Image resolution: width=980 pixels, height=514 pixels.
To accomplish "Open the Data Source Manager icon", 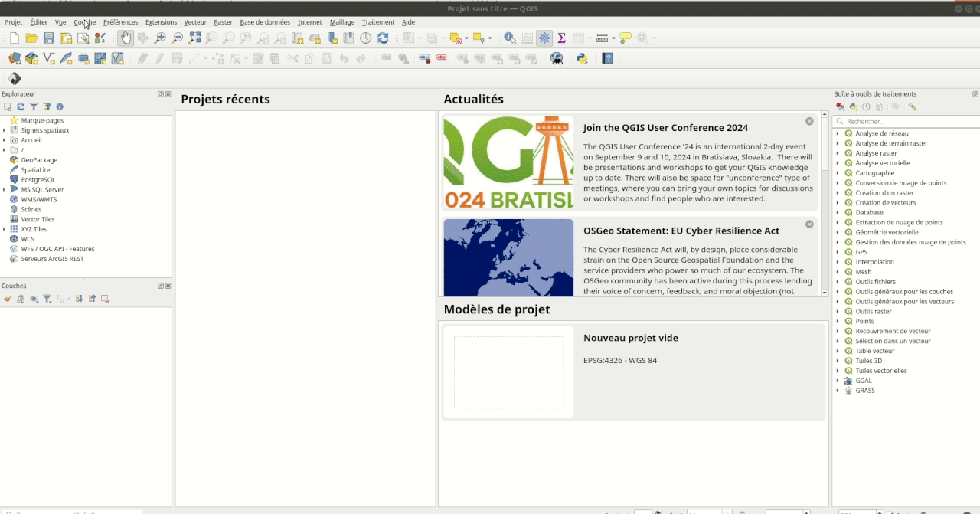I will pos(15,58).
